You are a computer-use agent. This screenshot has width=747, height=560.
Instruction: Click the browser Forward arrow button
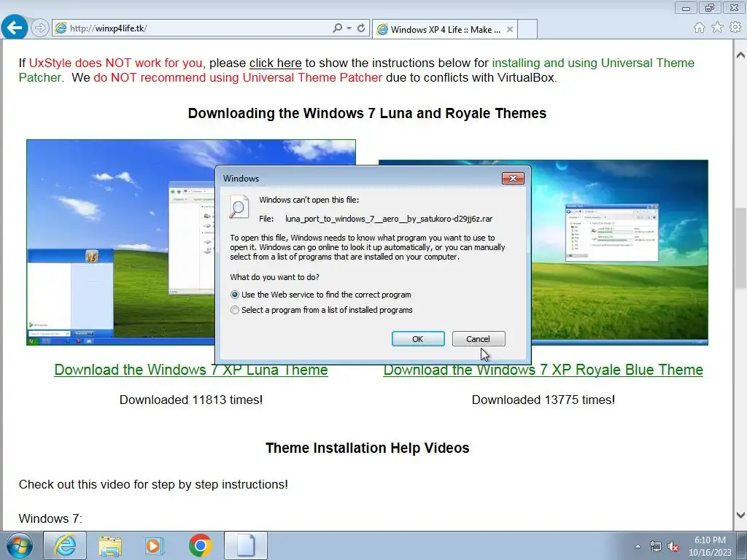40,28
